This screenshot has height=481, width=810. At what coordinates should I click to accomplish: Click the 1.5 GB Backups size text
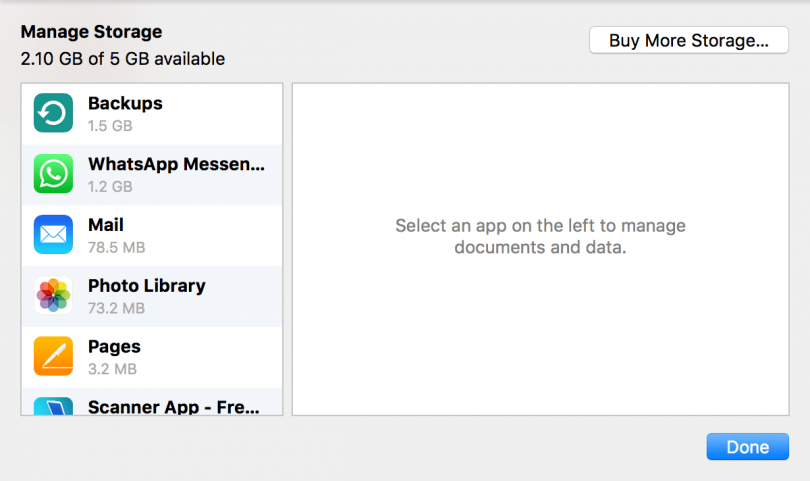pos(110,126)
